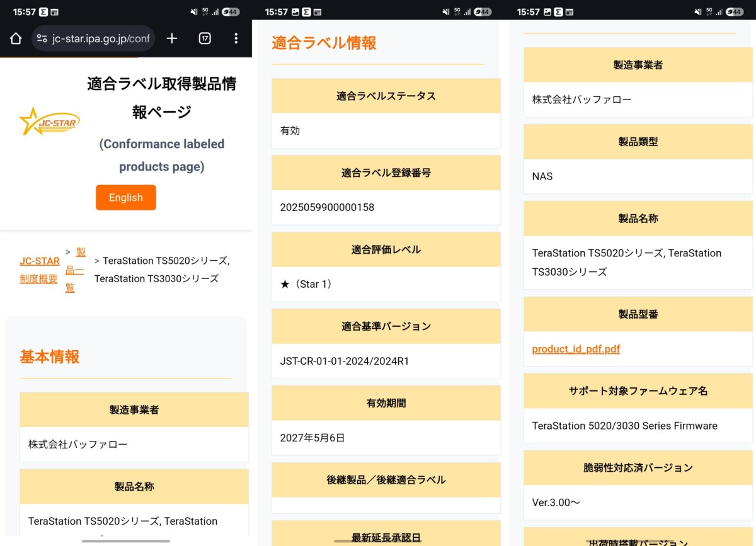Click the 後継製品／後継適合ラベル header
Image resolution: width=756 pixels, height=546 pixels.
(386, 480)
